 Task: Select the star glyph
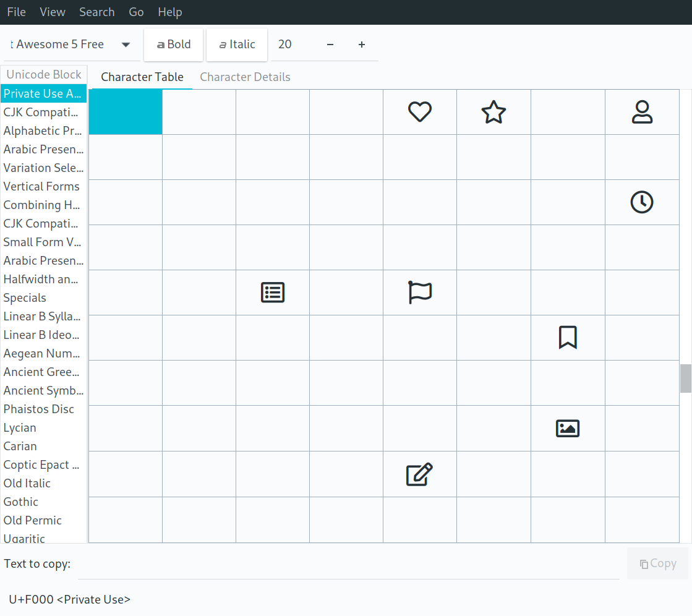click(x=493, y=112)
